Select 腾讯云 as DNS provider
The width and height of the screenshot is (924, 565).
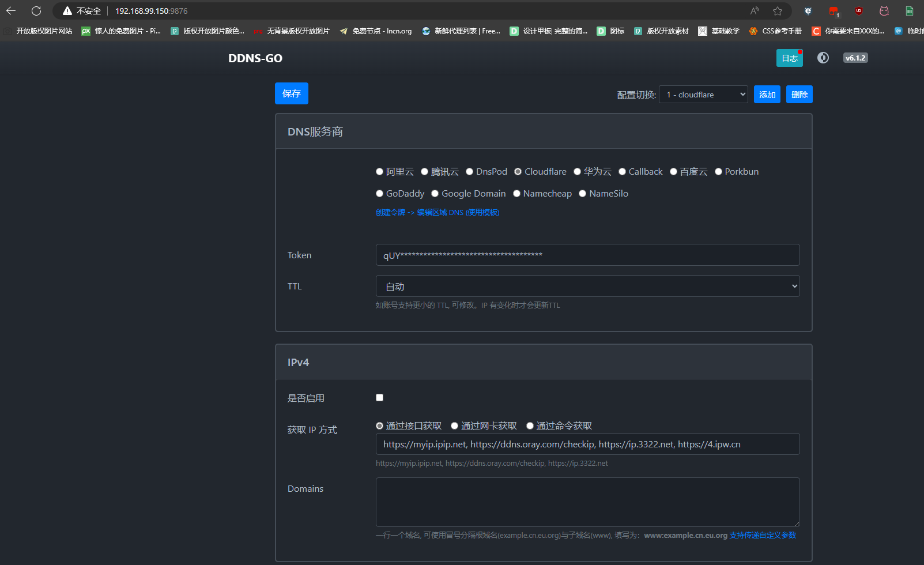(424, 172)
